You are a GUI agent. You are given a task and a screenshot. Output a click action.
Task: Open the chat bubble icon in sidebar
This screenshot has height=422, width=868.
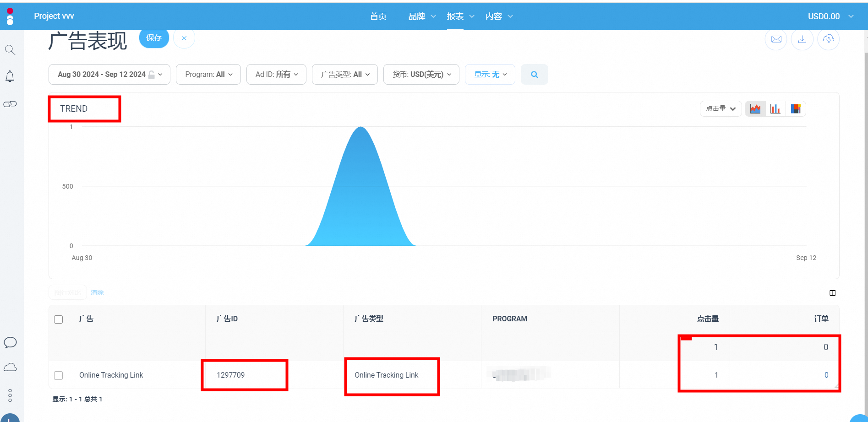[10, 342]
